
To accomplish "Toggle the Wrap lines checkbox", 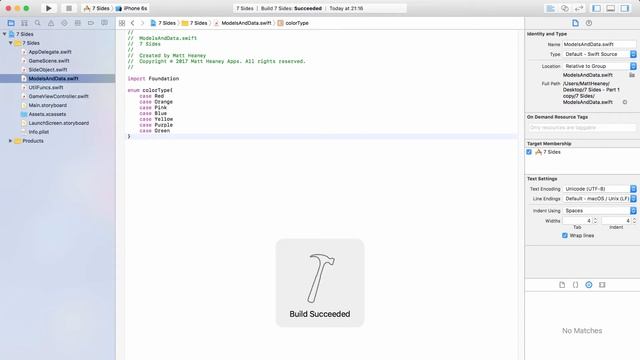I will pyautogui.click(x=565, y=236).
